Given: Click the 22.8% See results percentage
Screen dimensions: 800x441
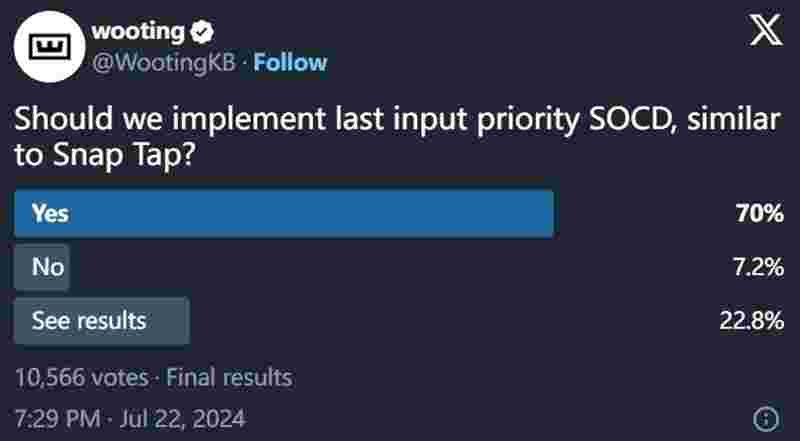Looking at the screenshot, I should point(752,321).
